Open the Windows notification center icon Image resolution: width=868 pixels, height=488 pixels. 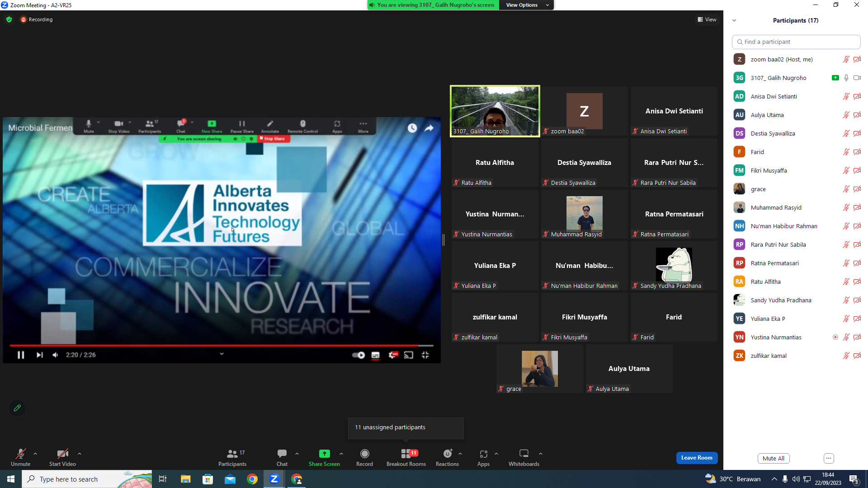[x=854, y=479]
